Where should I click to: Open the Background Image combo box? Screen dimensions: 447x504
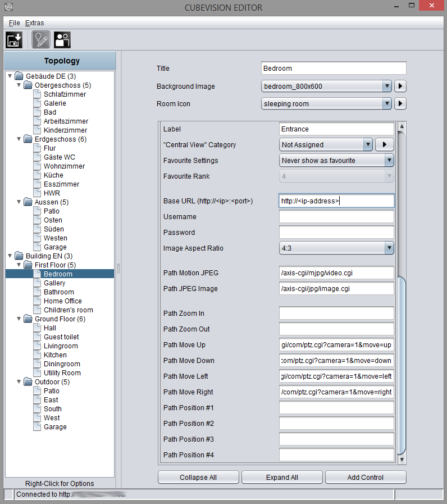326,86
